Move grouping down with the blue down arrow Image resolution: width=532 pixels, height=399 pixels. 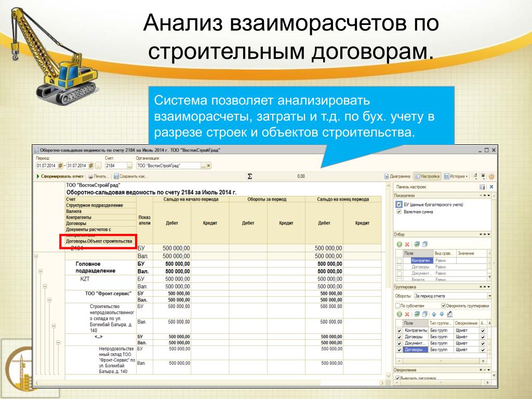(442, 314)
